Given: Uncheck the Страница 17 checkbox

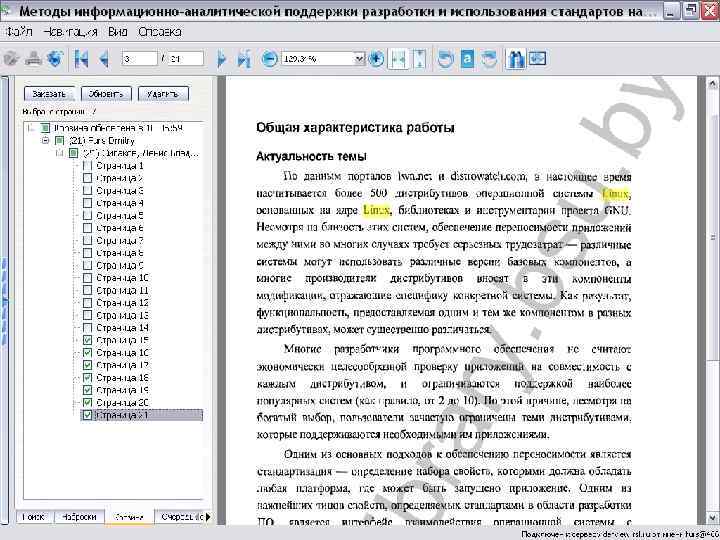Looking at the screenshot, I should (x=87, y=365).
